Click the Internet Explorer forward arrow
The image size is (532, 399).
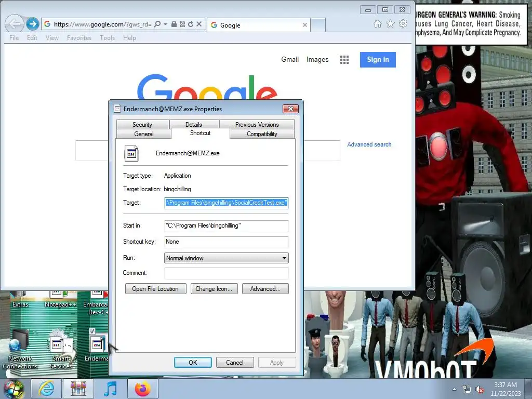pos(33,24)
